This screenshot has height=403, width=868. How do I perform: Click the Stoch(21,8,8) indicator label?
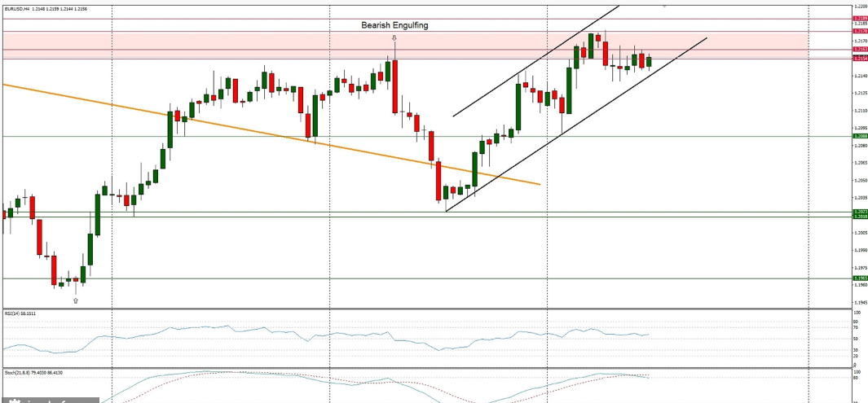click(29, 372)
